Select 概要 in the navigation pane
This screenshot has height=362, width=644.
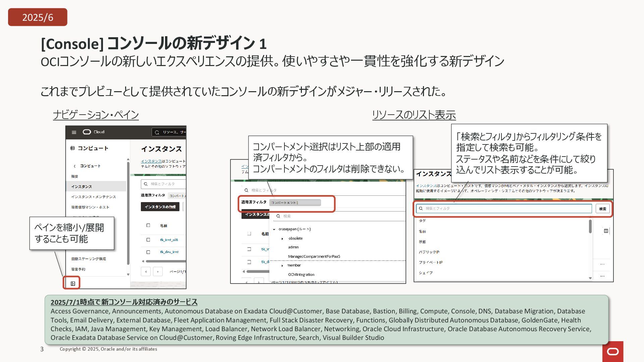74,176
